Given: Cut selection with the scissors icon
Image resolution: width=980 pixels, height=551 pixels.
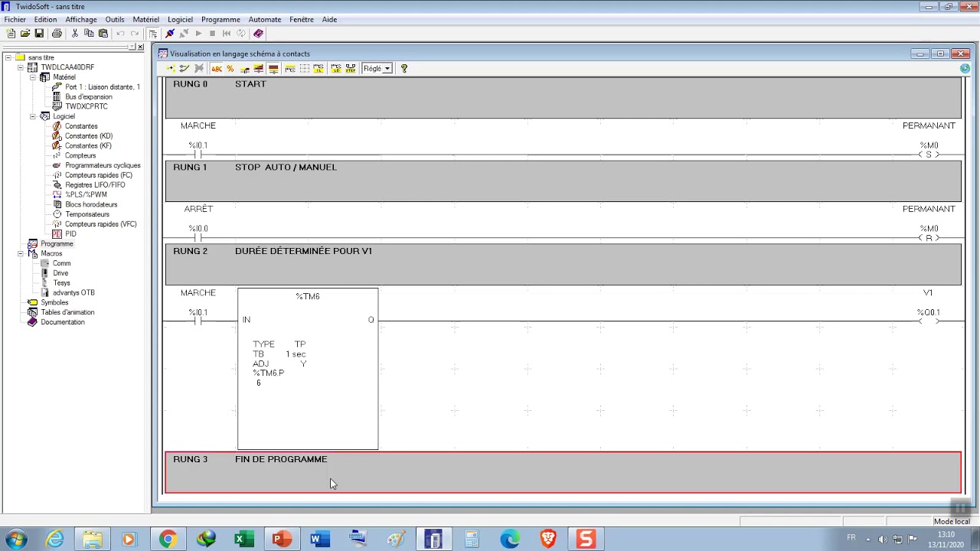Looking at the screenshot, I should coord(74,34).
